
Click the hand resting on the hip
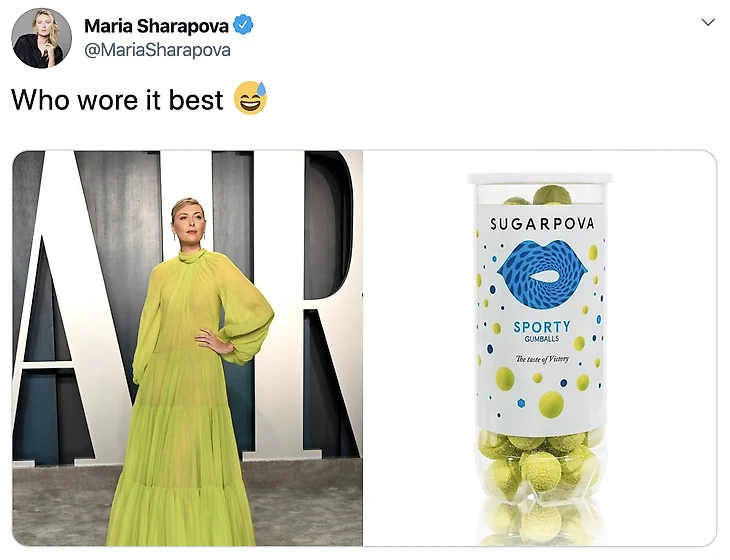pos(214,341)
